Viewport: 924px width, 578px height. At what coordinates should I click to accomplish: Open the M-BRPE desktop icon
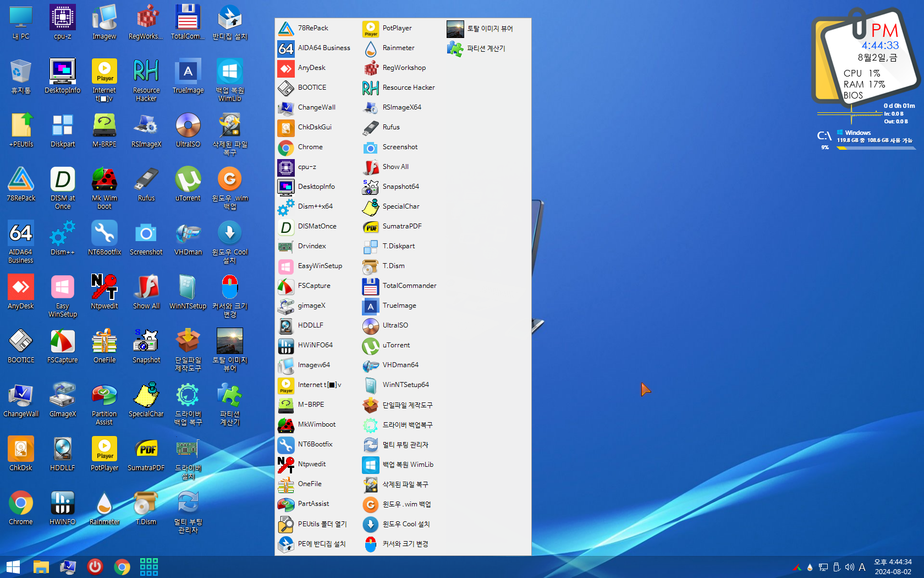(105, 130)
